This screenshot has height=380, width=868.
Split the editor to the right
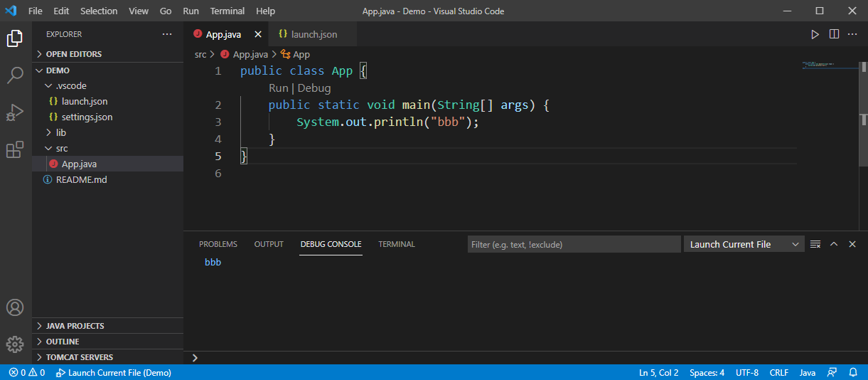click(834, 34)
